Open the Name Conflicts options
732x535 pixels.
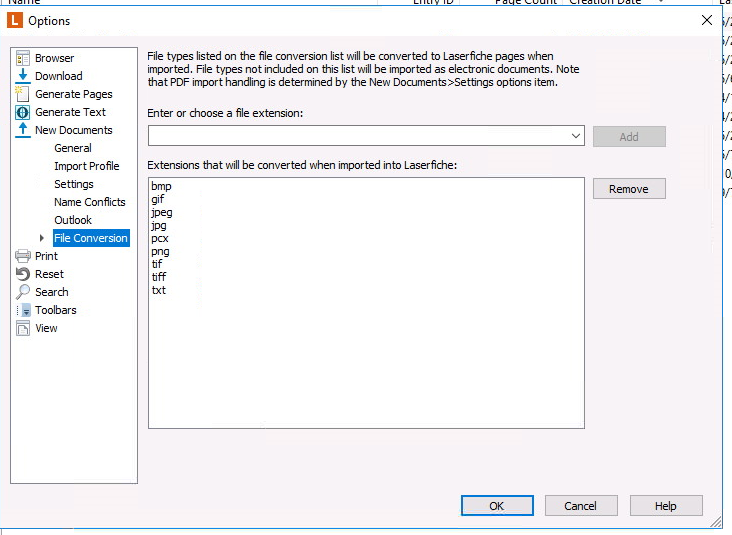pyautogui.click(x=90, y=202)
